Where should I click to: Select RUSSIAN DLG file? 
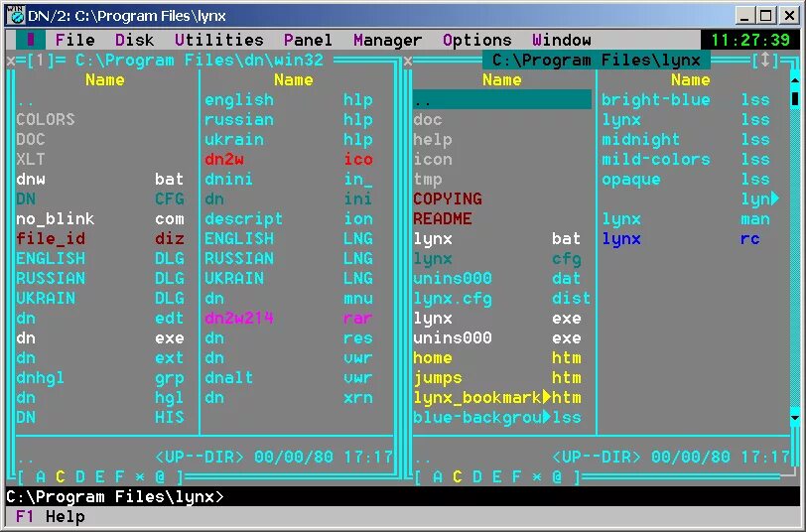tap(100, 278)
